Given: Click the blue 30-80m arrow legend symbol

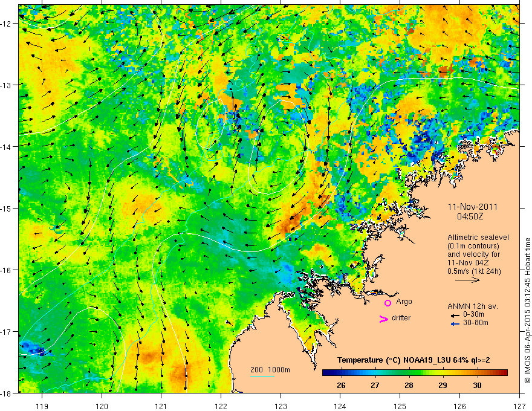Looking at the screenshot, I should [x=455, y=324].
